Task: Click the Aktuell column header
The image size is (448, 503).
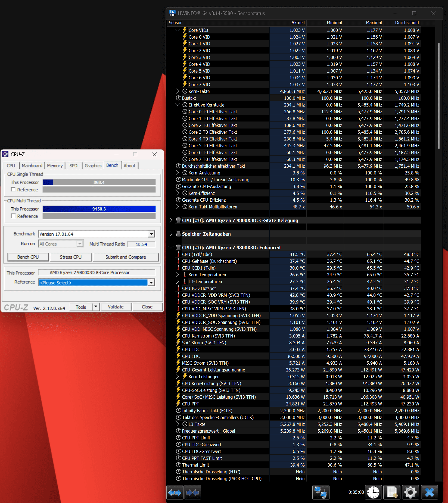Action: 288,23
